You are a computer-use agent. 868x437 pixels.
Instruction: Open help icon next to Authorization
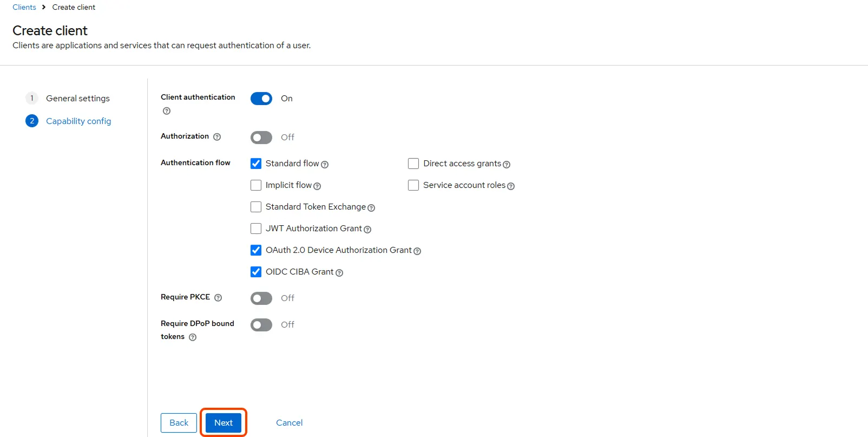coord(217,137)
